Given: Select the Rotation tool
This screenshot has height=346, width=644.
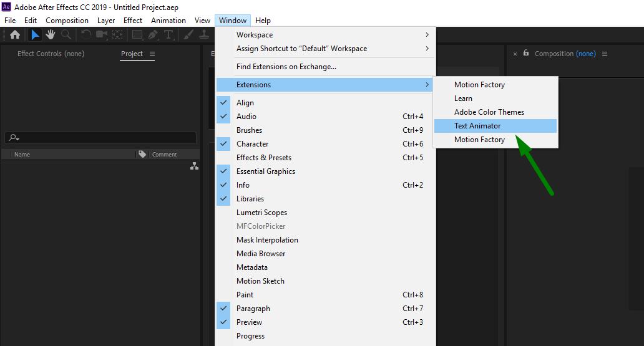Looking at the screenshot, I should [86, 35].
